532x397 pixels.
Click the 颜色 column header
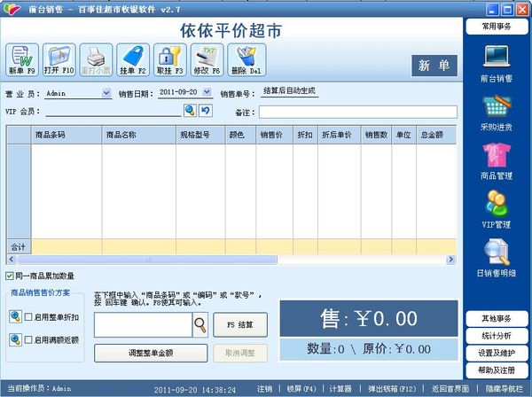pyautogui.click(x=240, y=135)
